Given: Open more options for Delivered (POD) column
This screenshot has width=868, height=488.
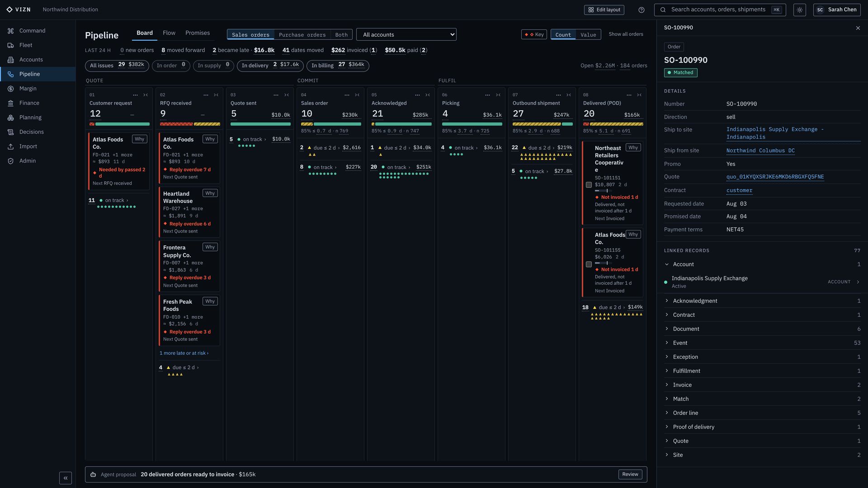Looking at the screenshot, I should pos(629,95).
